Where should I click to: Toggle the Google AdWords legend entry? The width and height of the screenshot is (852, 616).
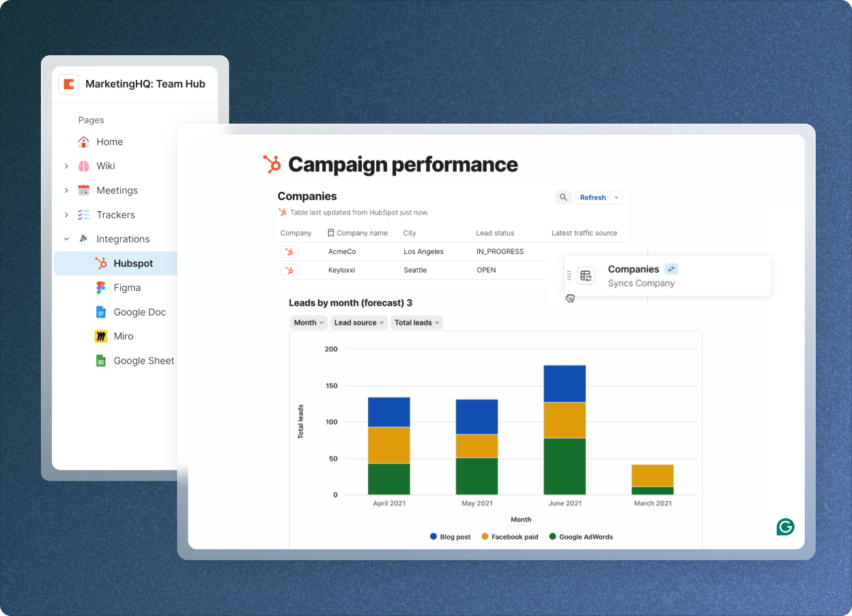pyautogui.click(x=581, y=537)
